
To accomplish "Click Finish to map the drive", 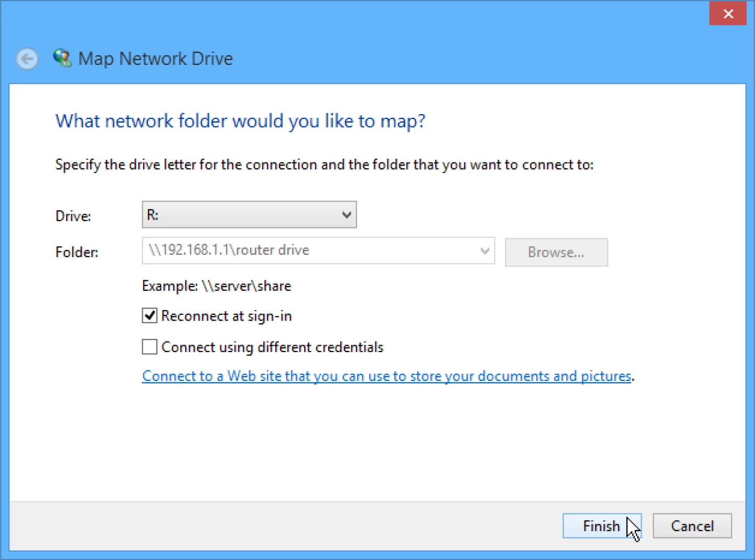I will click(601, 526).
